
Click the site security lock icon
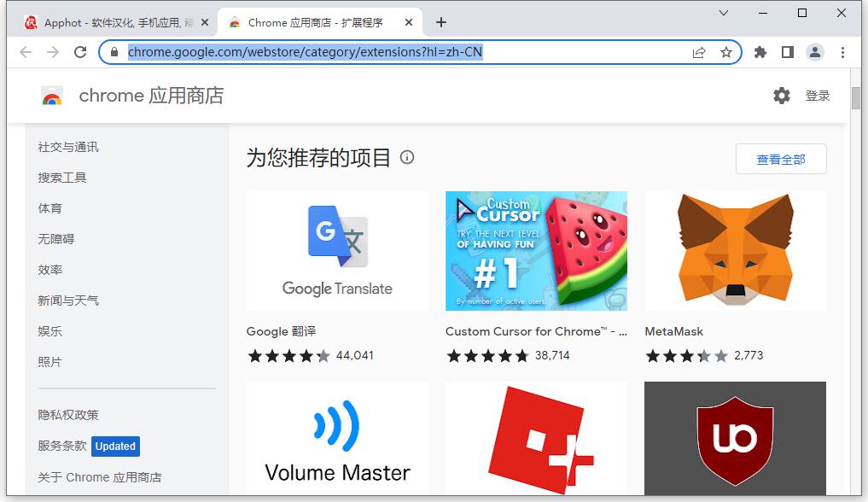coord(114,52)
